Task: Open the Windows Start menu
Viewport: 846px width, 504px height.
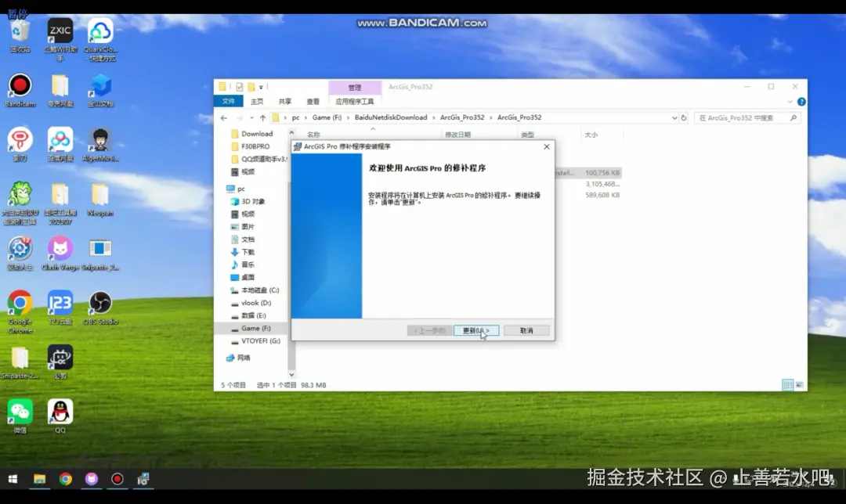Action: pos(13,477)
